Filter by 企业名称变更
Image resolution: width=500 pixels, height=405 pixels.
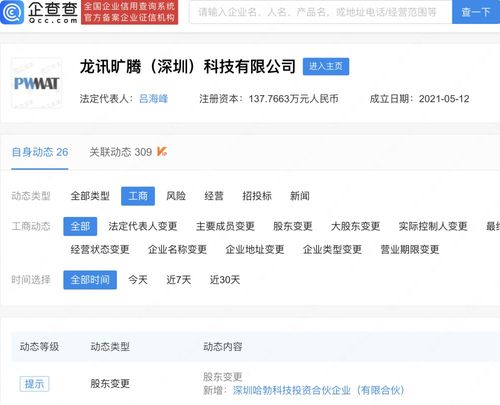[x=177, y=249]
